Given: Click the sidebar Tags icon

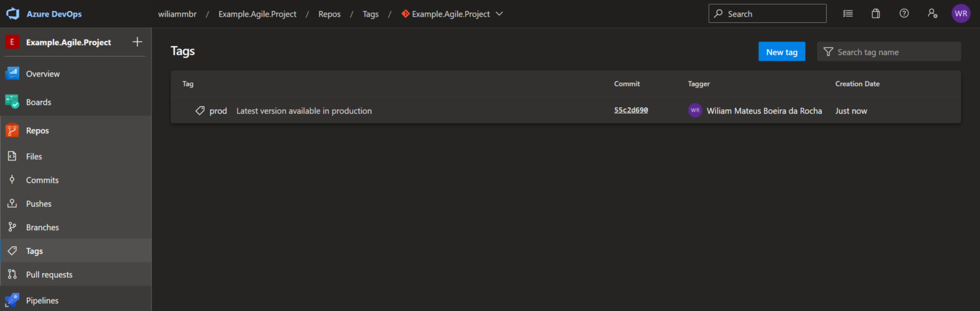Looking at the screenshot, I should [12, 251].
